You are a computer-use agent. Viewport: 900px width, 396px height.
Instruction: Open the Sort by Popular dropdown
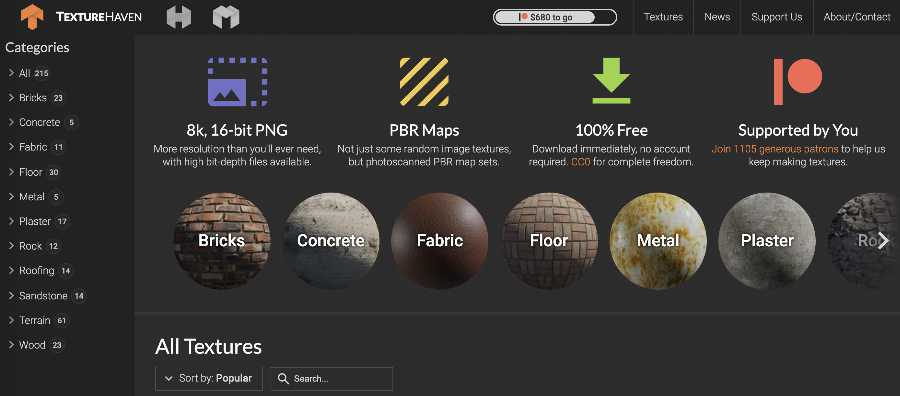209,379
